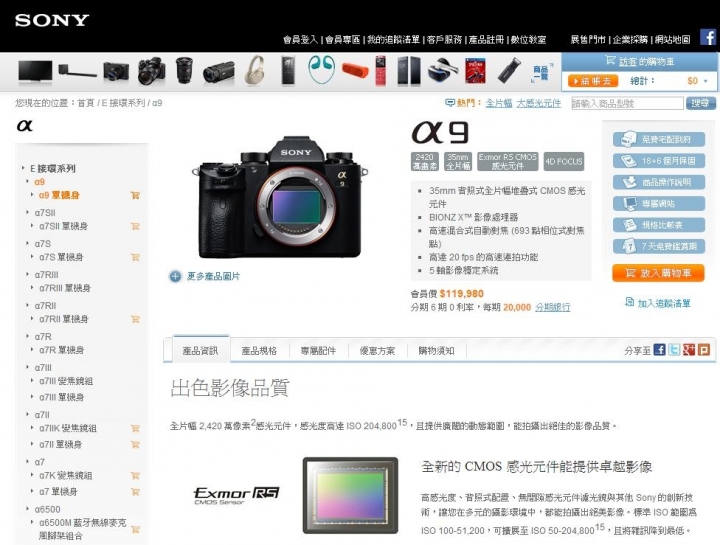
Task: Select the Walkman player category icon
Action: 288,70
